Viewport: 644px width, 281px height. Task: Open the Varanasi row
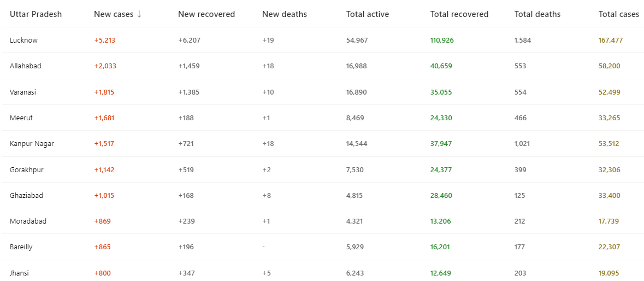pyautogui.click(x=23, y=92)
